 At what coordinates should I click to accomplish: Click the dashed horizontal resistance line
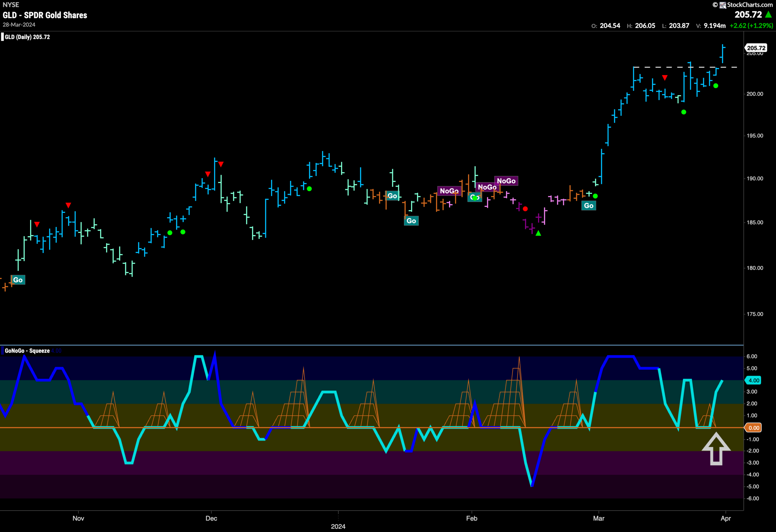click(x=685, y=68)
